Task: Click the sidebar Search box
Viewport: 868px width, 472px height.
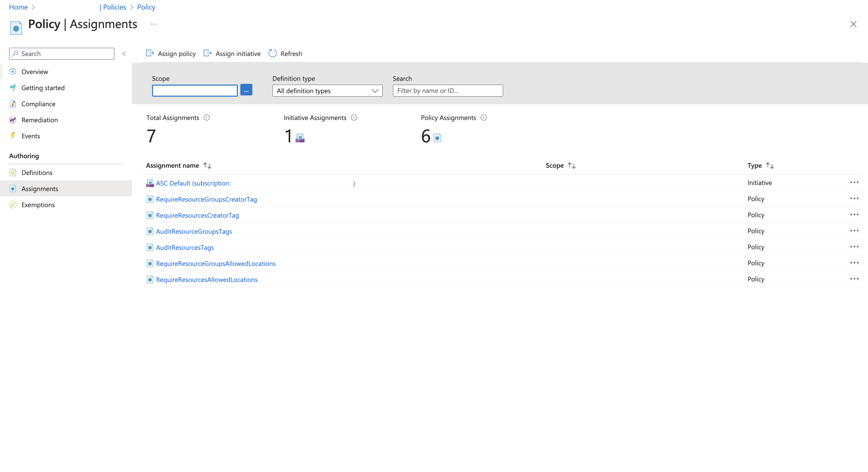Action: pos(62,54)
